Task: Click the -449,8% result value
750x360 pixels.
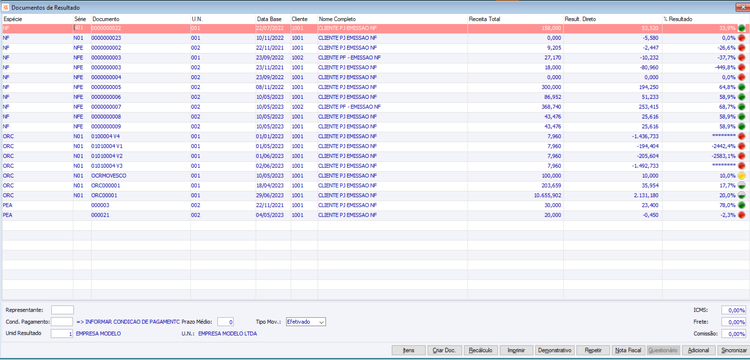Action: coord(725,67)
